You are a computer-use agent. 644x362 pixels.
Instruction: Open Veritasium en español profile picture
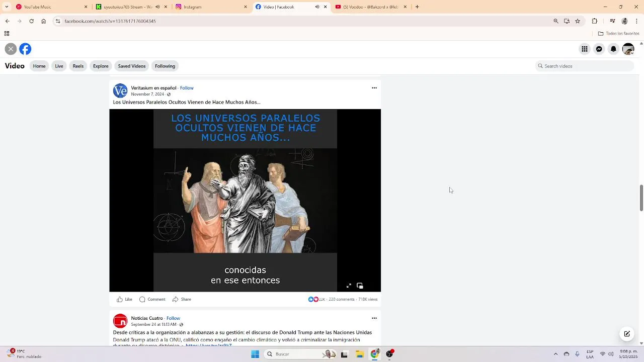pos(120,91)
